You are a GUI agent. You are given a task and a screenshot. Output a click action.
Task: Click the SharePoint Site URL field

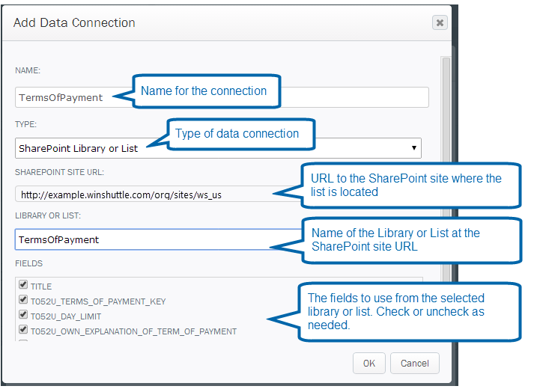click(158, 195)
